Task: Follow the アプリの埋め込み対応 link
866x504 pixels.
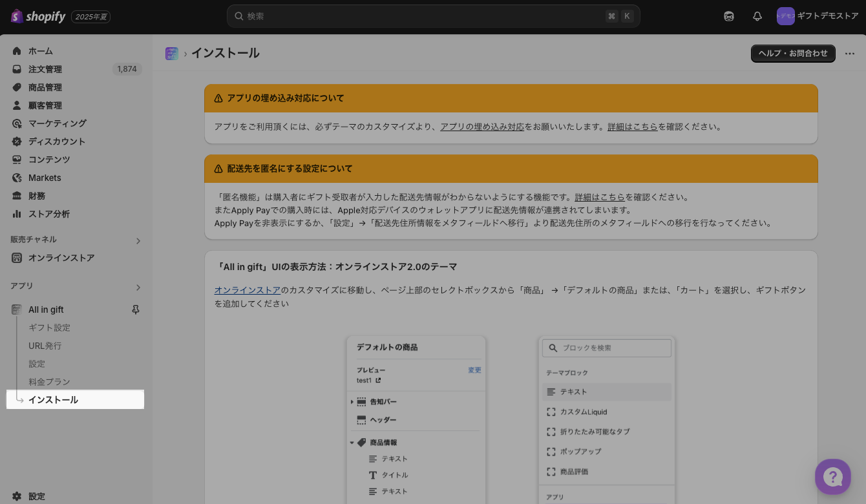Action: pos(482,127)
